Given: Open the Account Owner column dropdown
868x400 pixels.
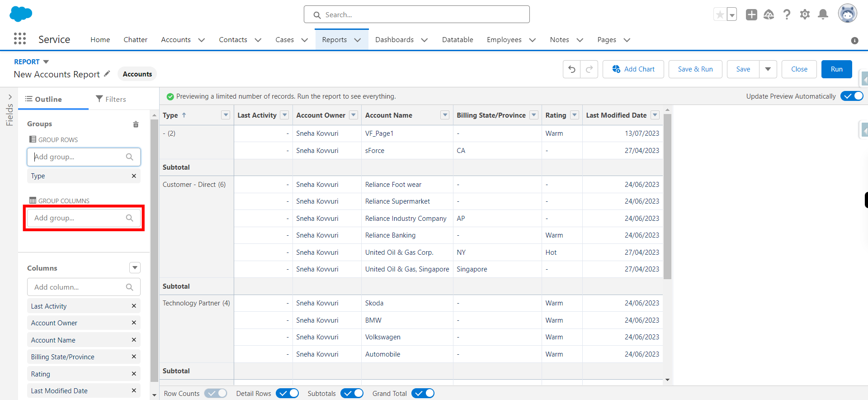Looking at the screenshot, I should tap(354, 115).
